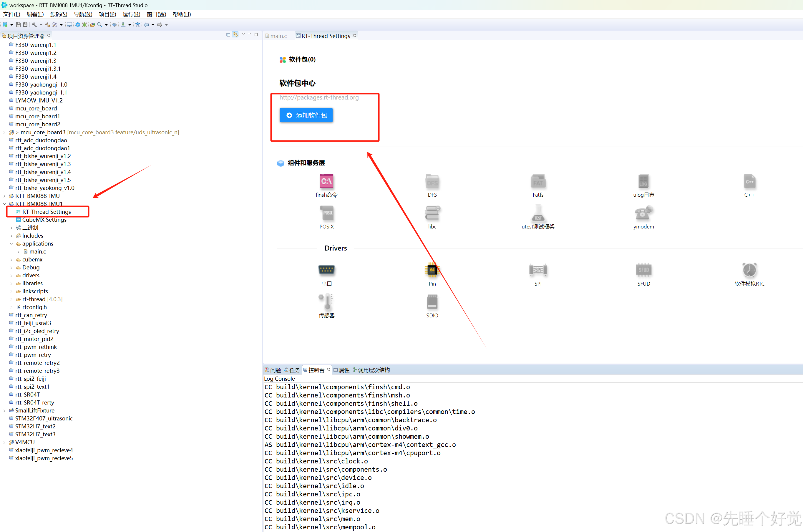Select CubeMX Settings in project tree

point(44,220)
